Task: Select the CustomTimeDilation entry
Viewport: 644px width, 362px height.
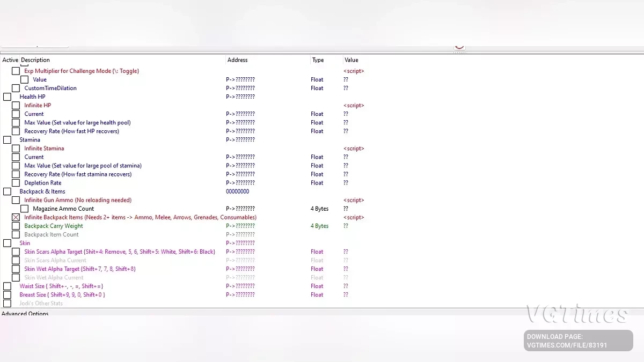Action: click(x=50, y=88)
